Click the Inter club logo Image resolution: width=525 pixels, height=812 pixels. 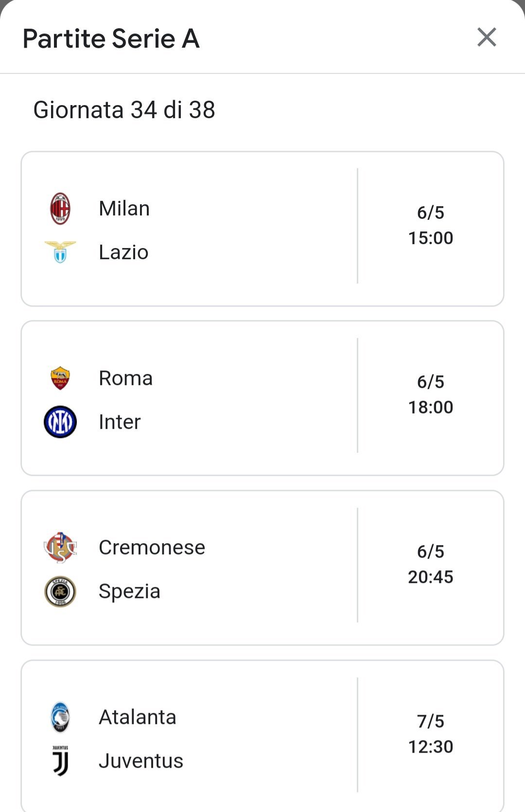tap(60, 422)
